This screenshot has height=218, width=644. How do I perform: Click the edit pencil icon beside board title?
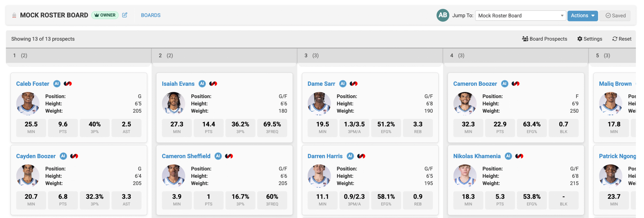(x=125, y=15)
